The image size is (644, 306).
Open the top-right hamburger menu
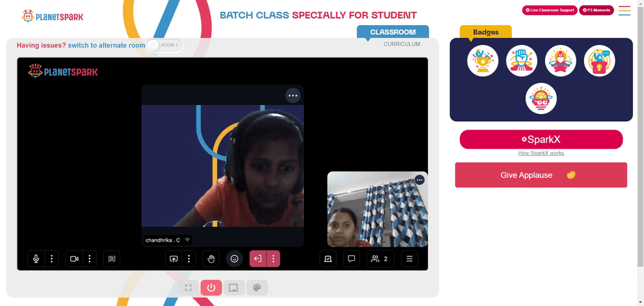coord(624,10)
